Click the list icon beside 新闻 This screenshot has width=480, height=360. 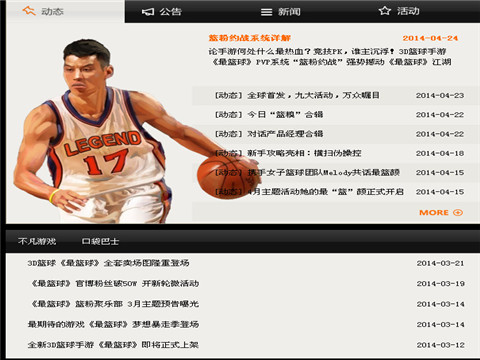click(266, 12)
